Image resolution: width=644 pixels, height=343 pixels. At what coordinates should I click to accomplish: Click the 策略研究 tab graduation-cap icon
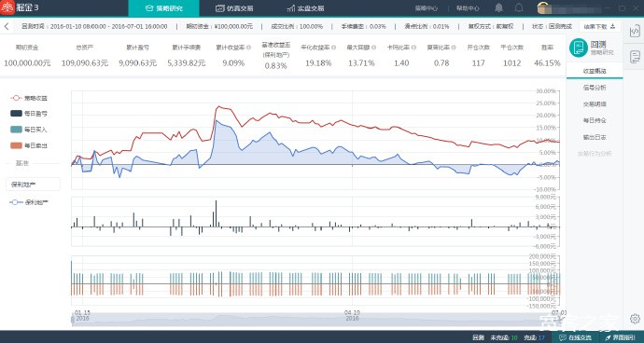149,8
